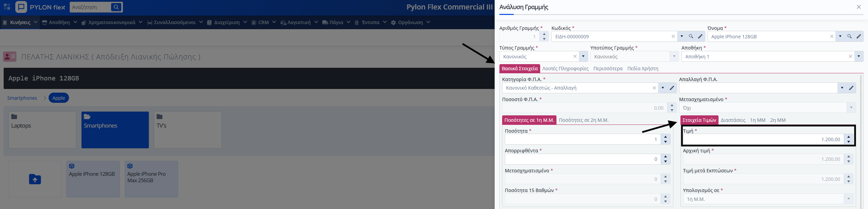The height and width of the screenshot is (209, 868).
Task: Clear the Κωδικός field with its X
Action: (673, 36)
